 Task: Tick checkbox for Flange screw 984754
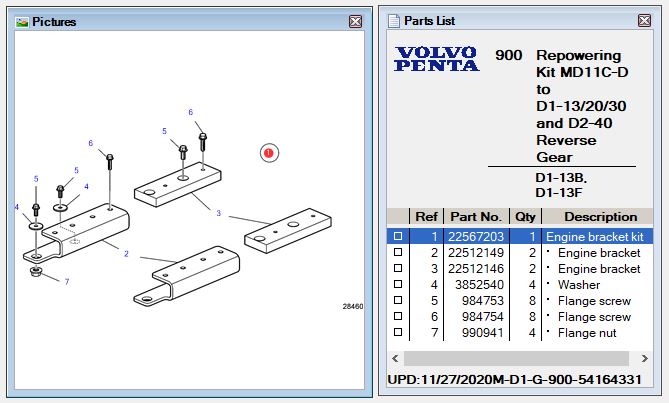(x=398, y=316)
